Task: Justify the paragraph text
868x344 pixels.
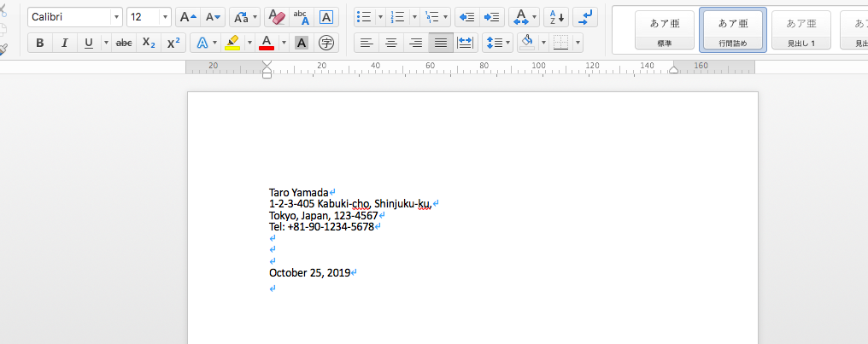Action: pyautogui.click(x=441, y=43)
